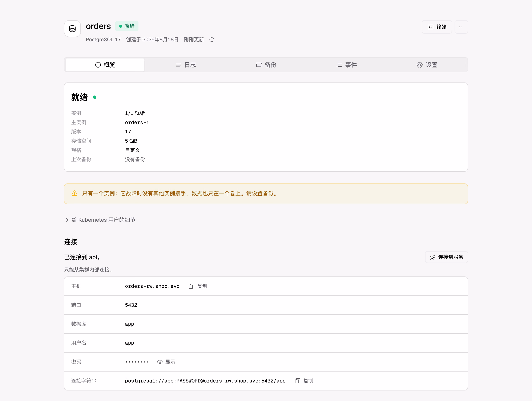Image resolution: width=532 pixels, height=401 pixels.
Task: Expand 给 Kubernetes 用户的细节 section
Action: (x=100, y=220)
